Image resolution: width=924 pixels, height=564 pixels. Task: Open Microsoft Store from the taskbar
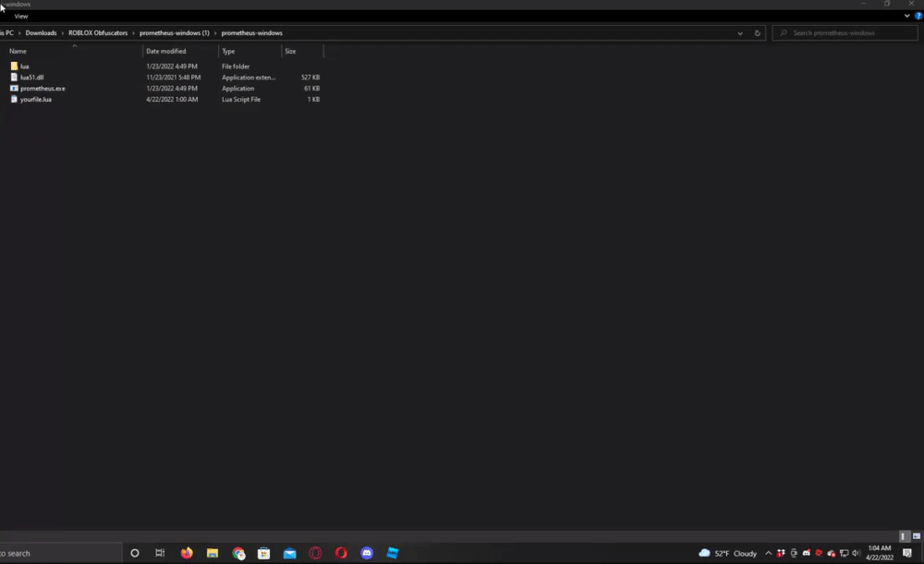tap(264, 554)
